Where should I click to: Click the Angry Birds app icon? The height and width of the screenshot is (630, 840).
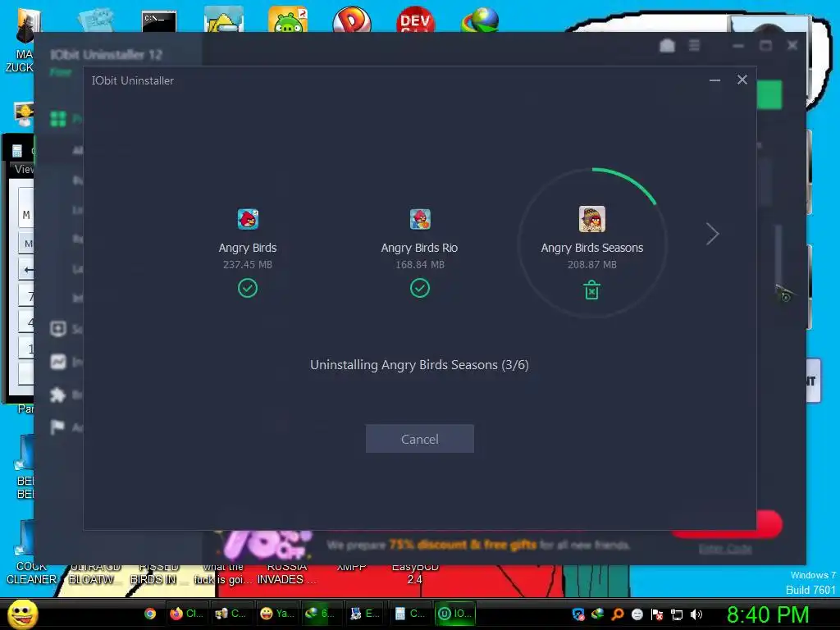tap(248, 219)
